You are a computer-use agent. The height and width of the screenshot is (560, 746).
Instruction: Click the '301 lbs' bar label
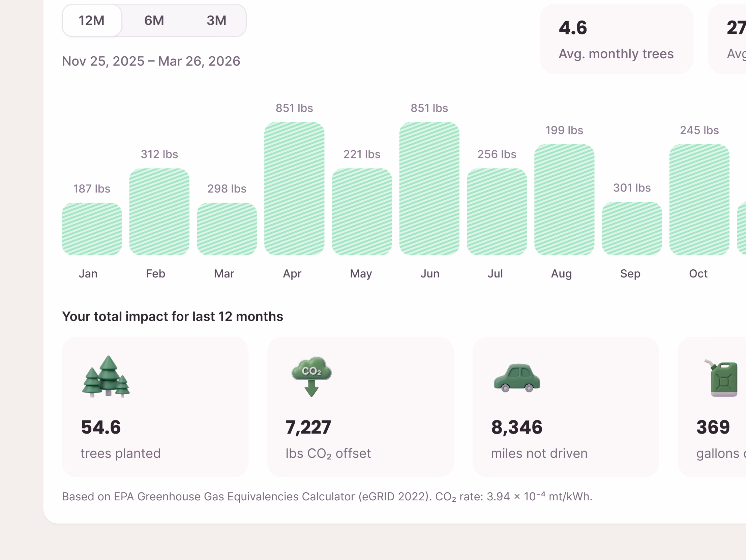[x=632, y=187]
